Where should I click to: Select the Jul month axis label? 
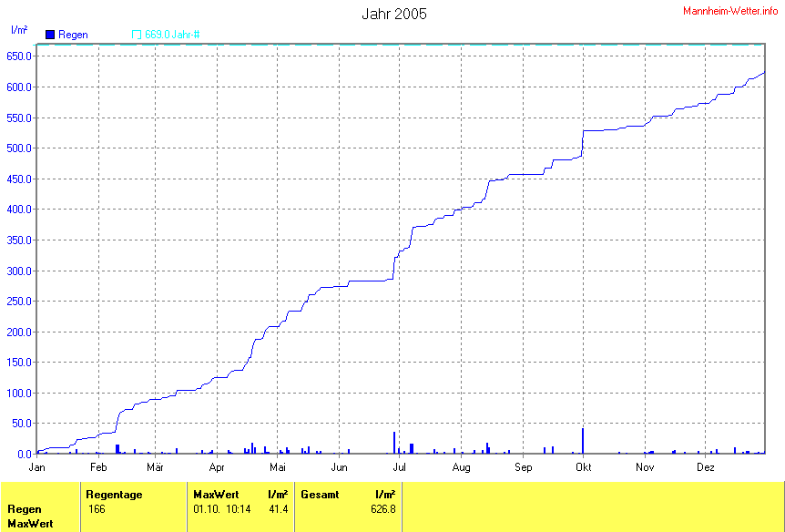pos(400,467)
